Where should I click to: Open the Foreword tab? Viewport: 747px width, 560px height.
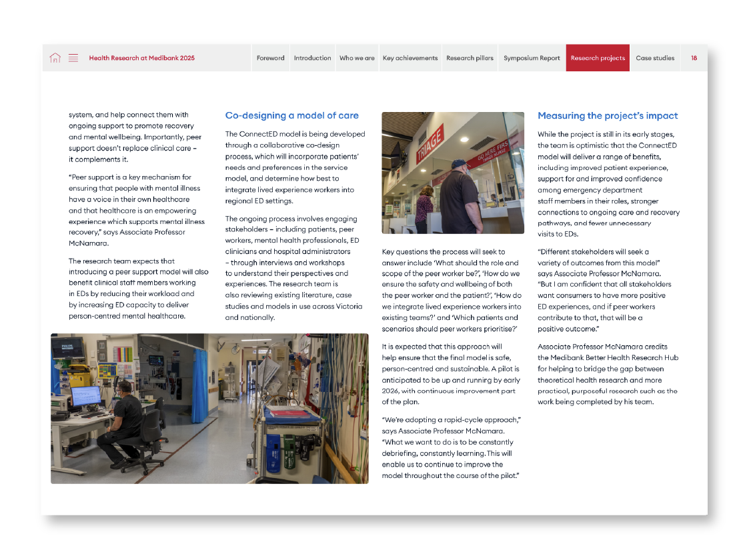coord(271,58)
